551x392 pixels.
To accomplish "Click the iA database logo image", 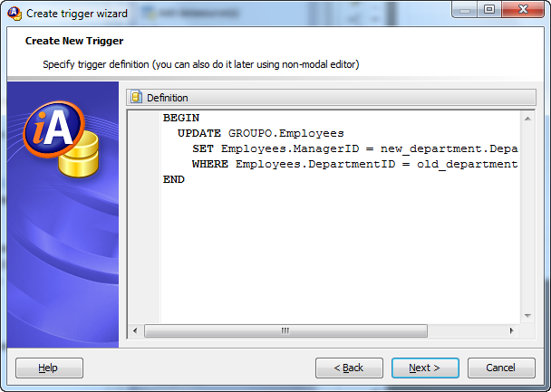I will 62,139.
